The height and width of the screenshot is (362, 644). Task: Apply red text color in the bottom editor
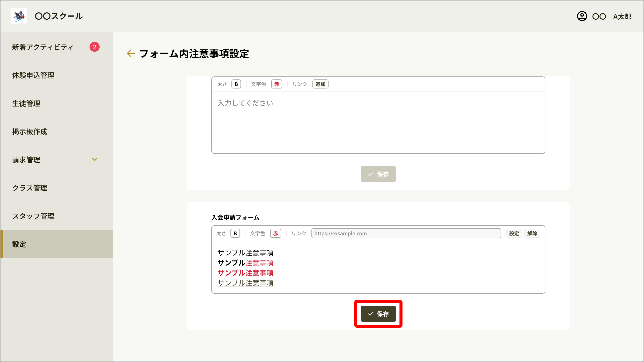coord(275,233)
